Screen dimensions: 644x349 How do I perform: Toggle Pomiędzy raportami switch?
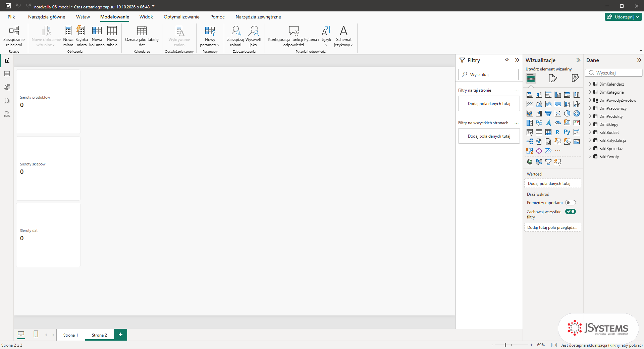(x=570, y=203)
